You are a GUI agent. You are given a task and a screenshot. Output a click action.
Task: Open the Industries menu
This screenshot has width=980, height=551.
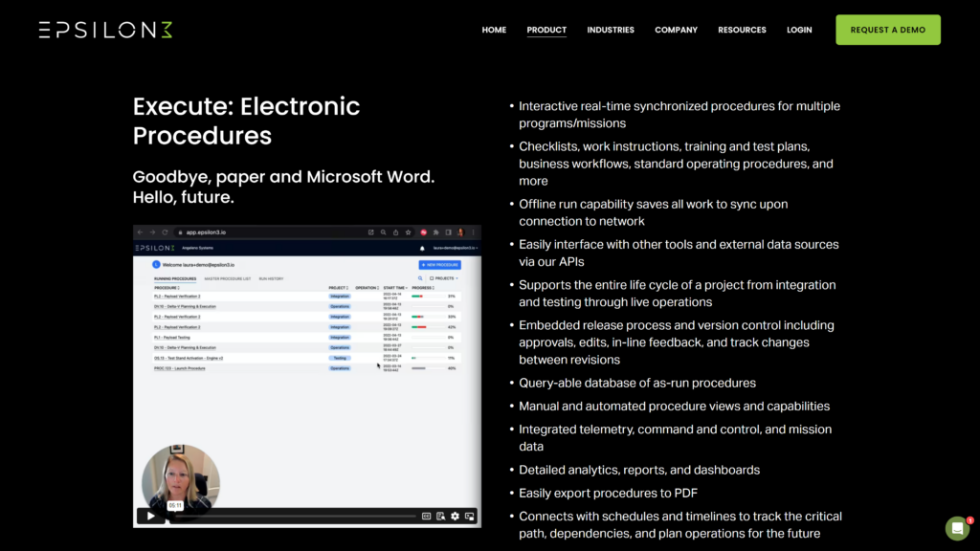point(610,30)
